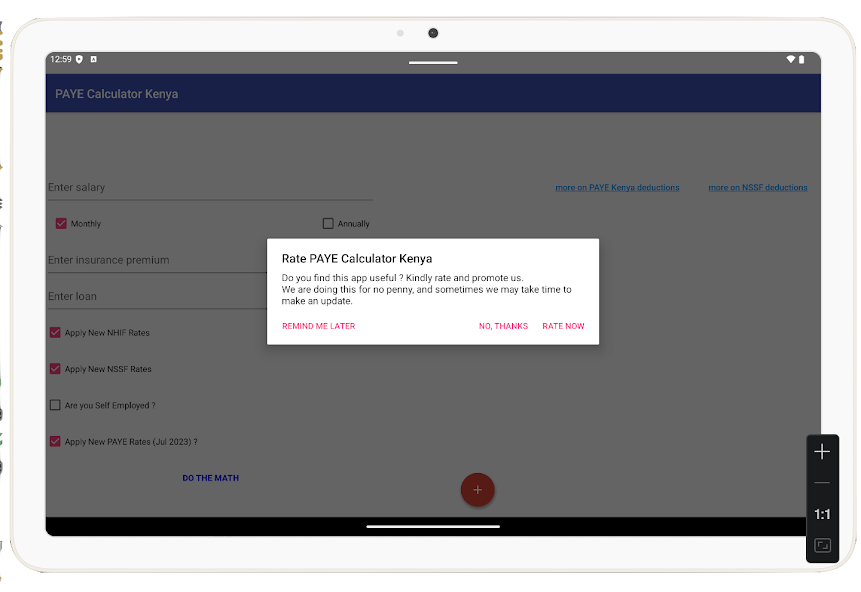Check Are you Self Employed
The height and width of the screenshot is (592, 861).
[55, 405]
